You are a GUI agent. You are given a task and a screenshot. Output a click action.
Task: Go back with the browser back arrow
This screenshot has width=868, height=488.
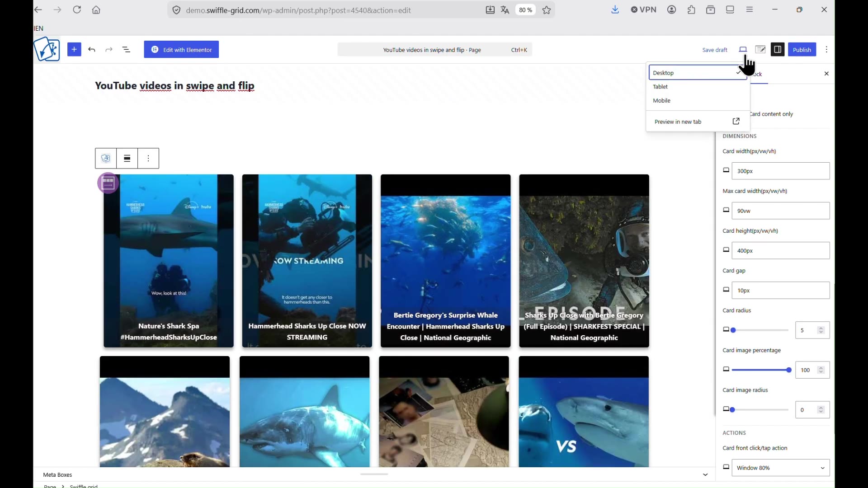tap(39, 10)
